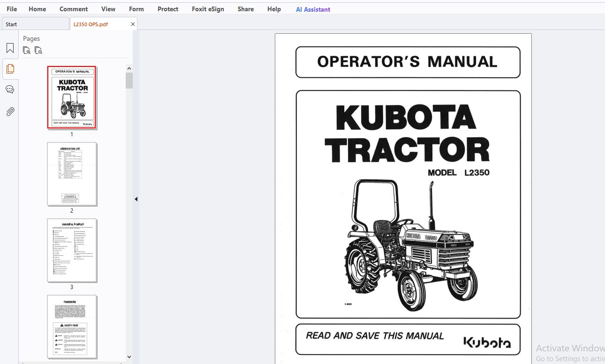This screenshot has height=364, width=605.
Task: Click the TRACTOR heading in the document
Action: [407, 150]
